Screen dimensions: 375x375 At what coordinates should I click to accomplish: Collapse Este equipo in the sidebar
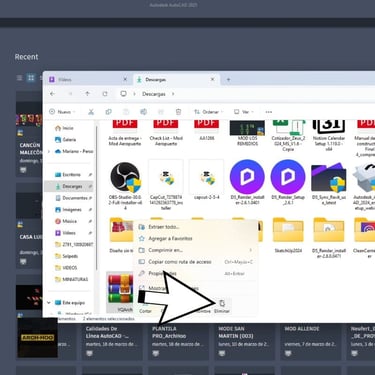pyautogui.click(x=49, y=303)
